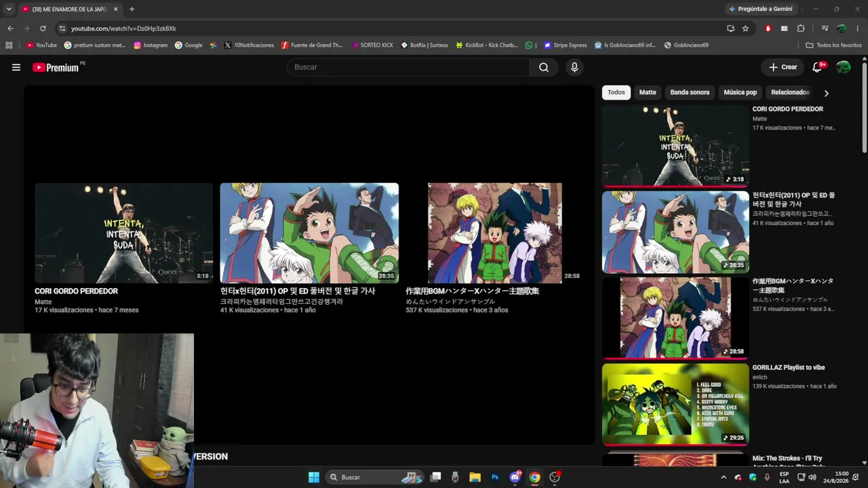Open the taskbar volume control
Image resolution: width=868 pixels, height=488 pixels.
[x=814, y=477]
